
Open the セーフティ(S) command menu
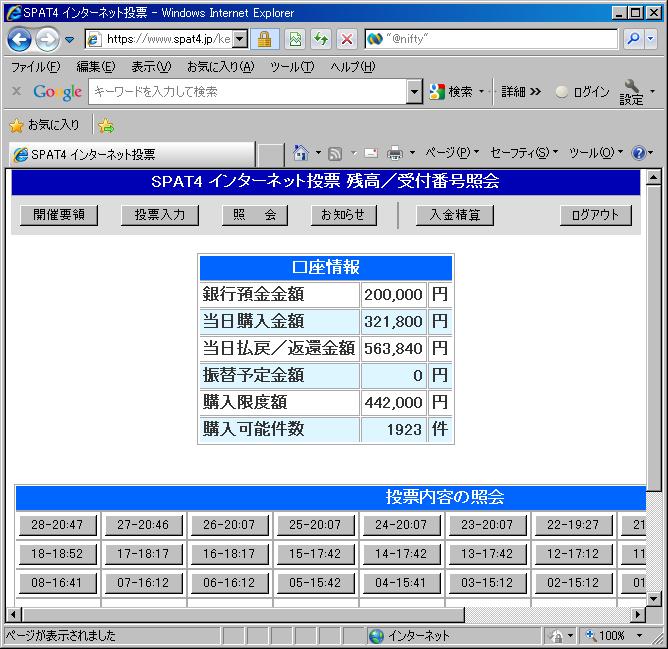524,153
